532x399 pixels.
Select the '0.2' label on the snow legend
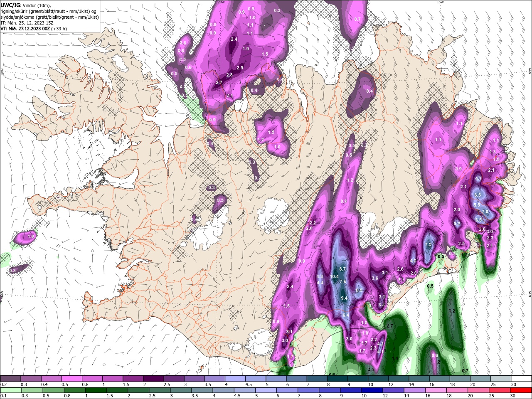click(3, 384)
